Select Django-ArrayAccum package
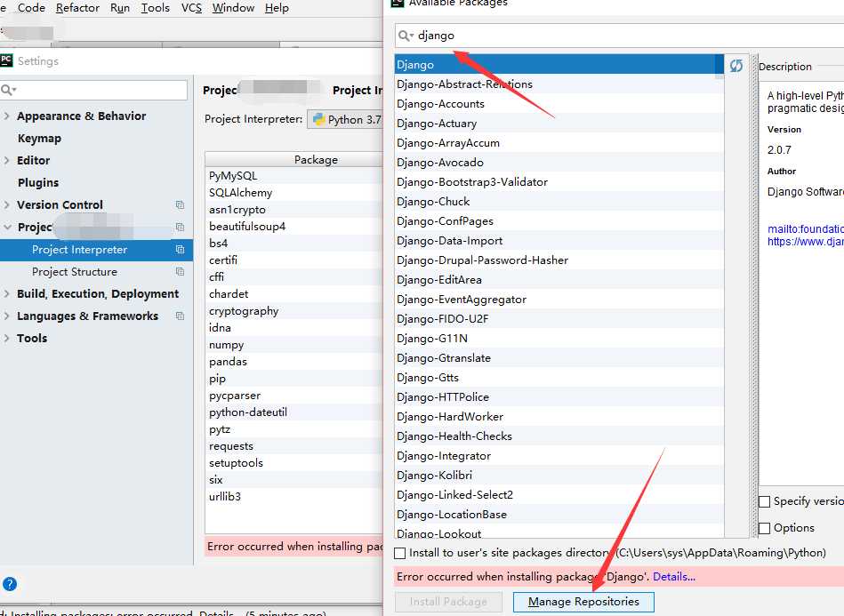 point(559,143)
